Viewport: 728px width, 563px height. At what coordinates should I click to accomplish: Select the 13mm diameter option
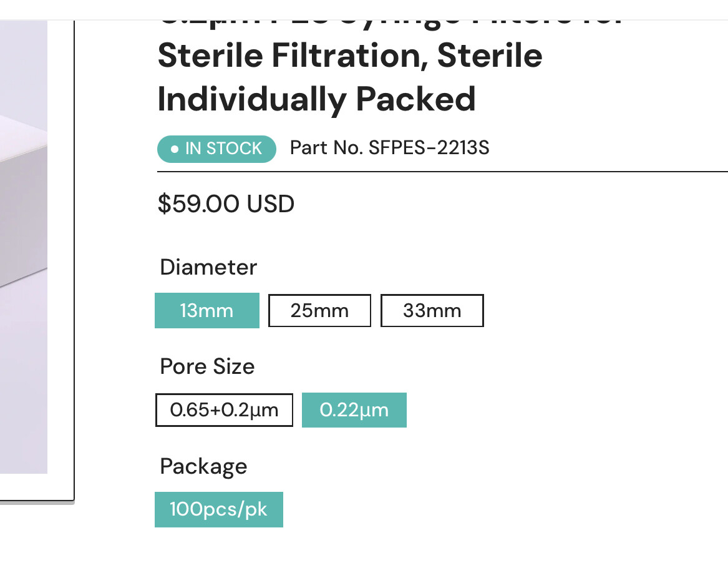(x=206, y=310)
